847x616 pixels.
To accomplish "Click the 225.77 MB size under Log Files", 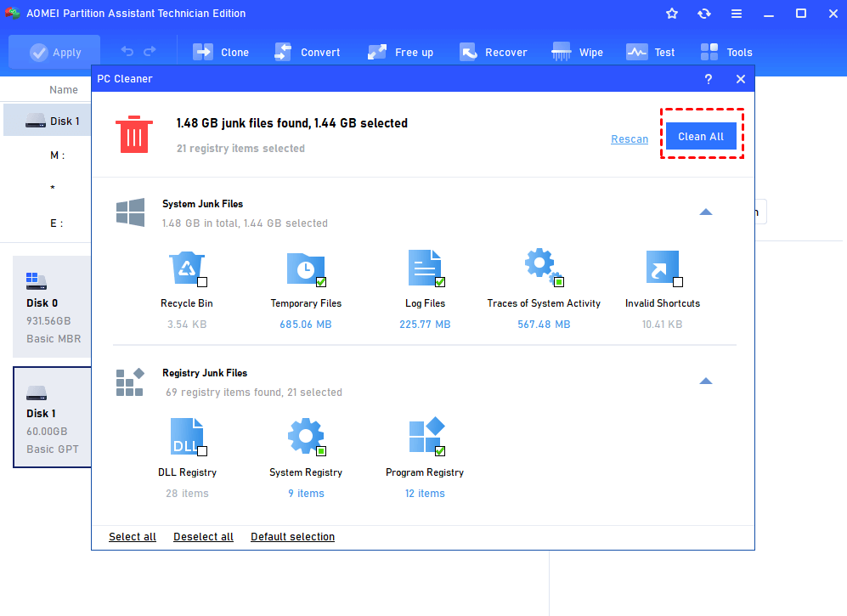I will click(x=425, y=325).
